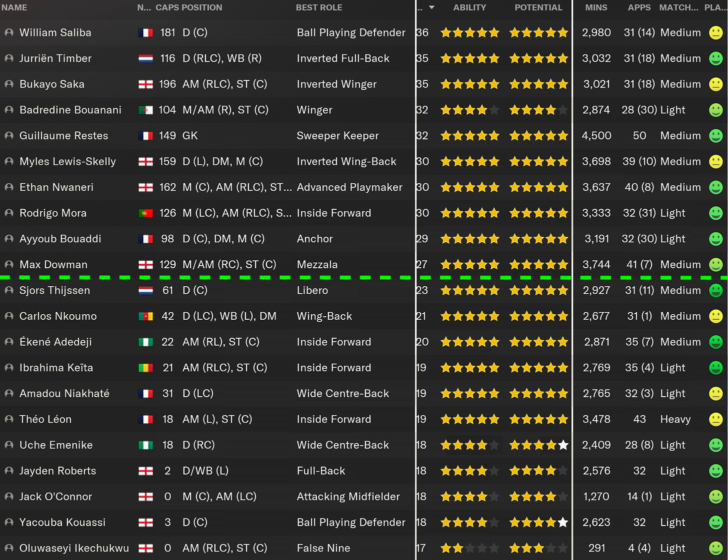
Task: Click Sjors Thijssen's player profile icon
Action: pos(9,290)
